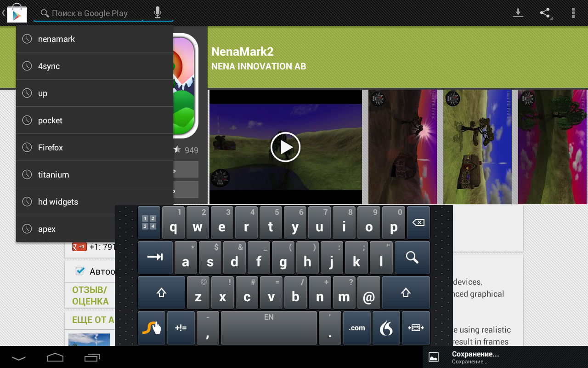
Task: Tap the comma key
Action: tap(208, 328)
